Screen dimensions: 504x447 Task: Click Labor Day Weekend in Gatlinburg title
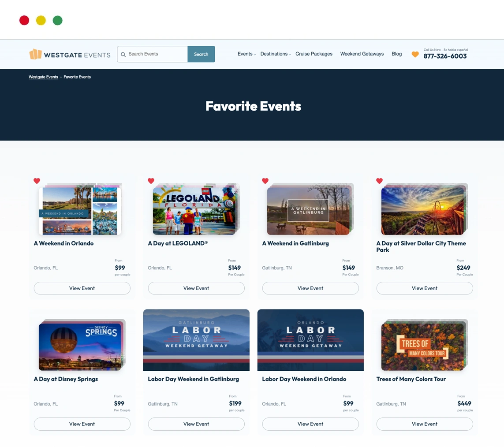point(194,379)
